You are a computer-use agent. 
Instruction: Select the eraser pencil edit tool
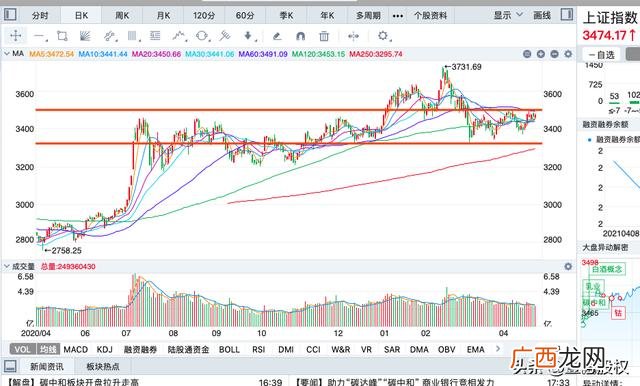[277, 36]
